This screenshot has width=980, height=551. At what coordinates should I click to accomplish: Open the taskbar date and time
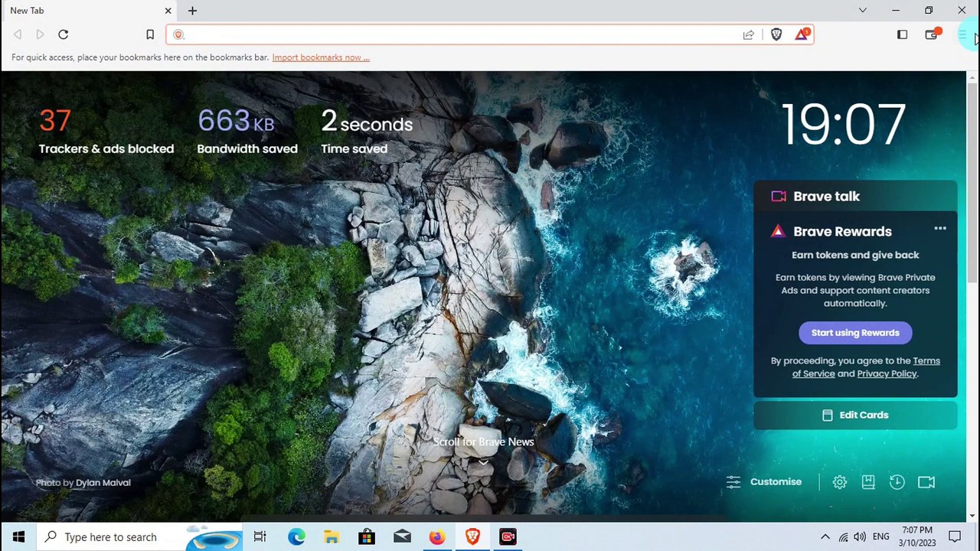point(917,537)
